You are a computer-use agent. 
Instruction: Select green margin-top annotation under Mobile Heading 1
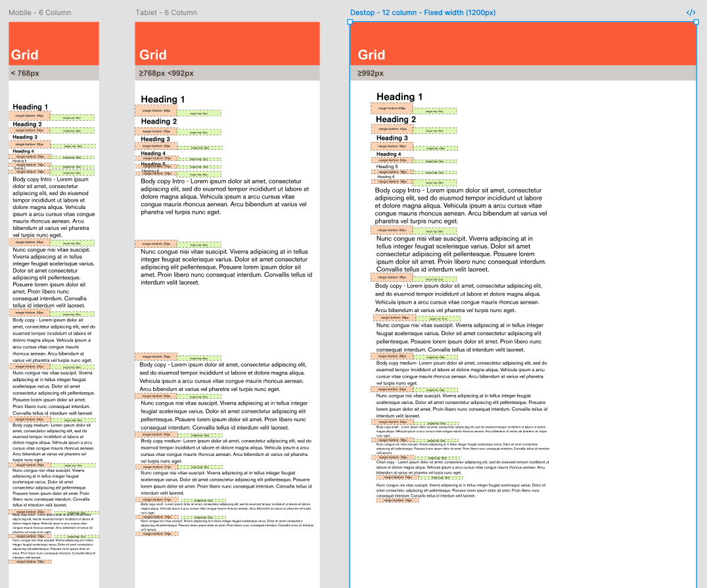pyautogui.click(x=72, y=118)
